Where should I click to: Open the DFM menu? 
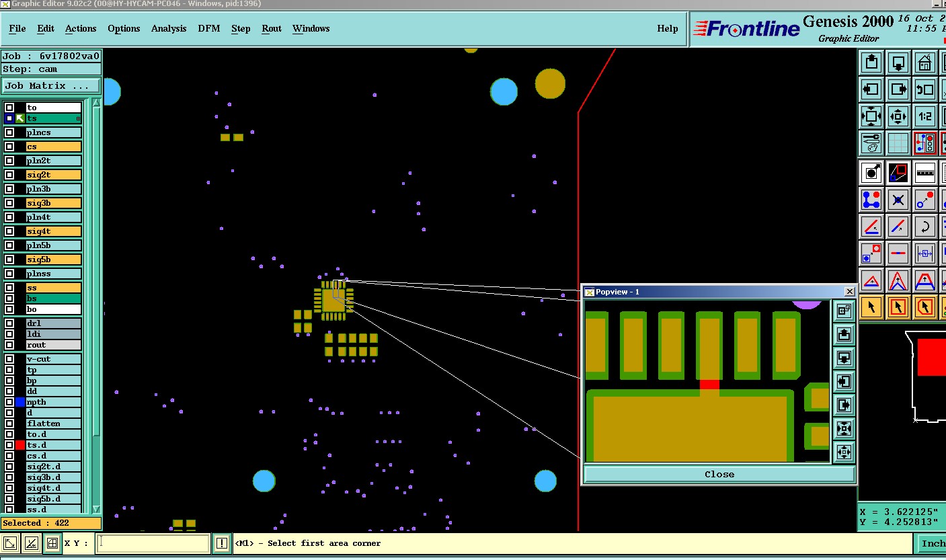click(208, 28)
